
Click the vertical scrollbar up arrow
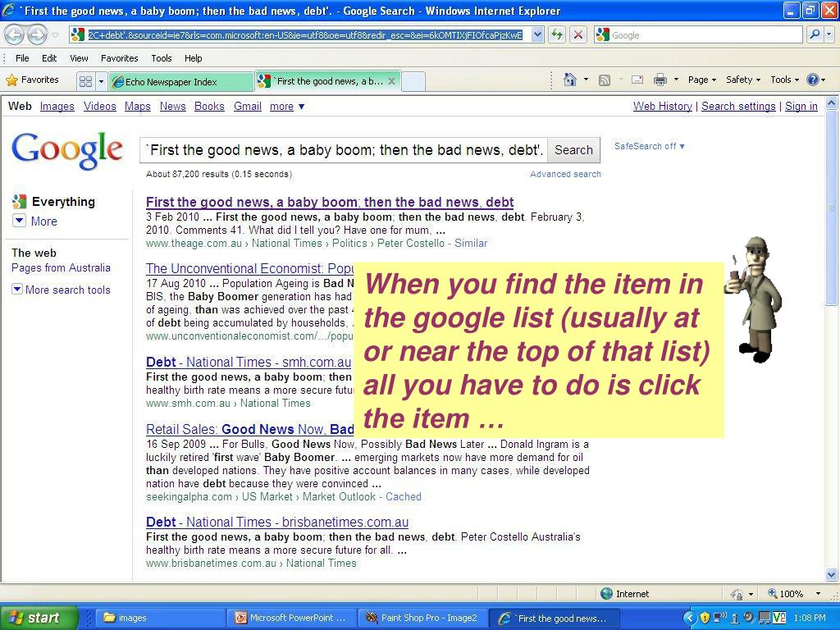[832, 103]
